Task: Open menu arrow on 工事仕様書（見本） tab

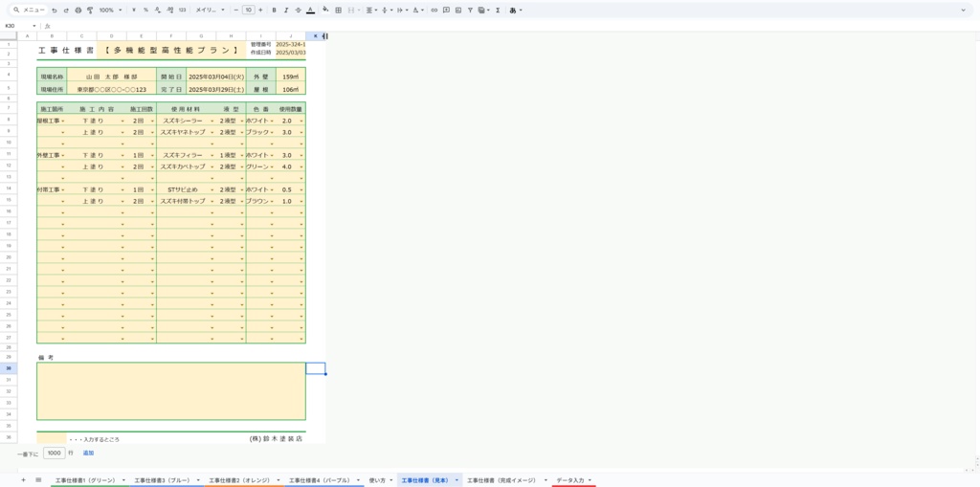Action: pyautogui.click(x=457, y=480)
